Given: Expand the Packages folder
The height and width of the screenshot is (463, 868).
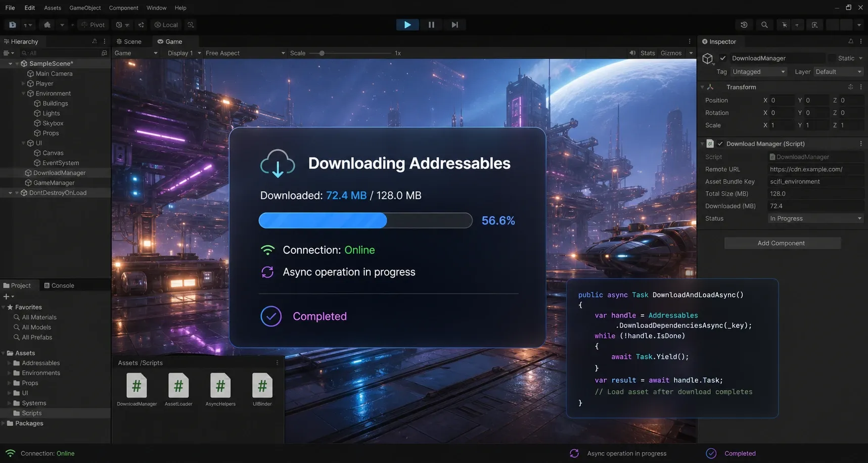Looking at the screenshot, I should (4, 424).
